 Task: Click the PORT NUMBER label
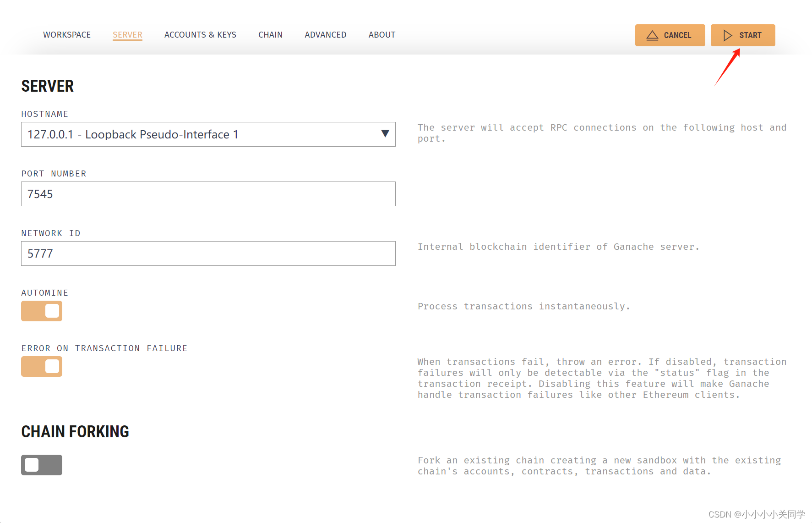[54, 174]
